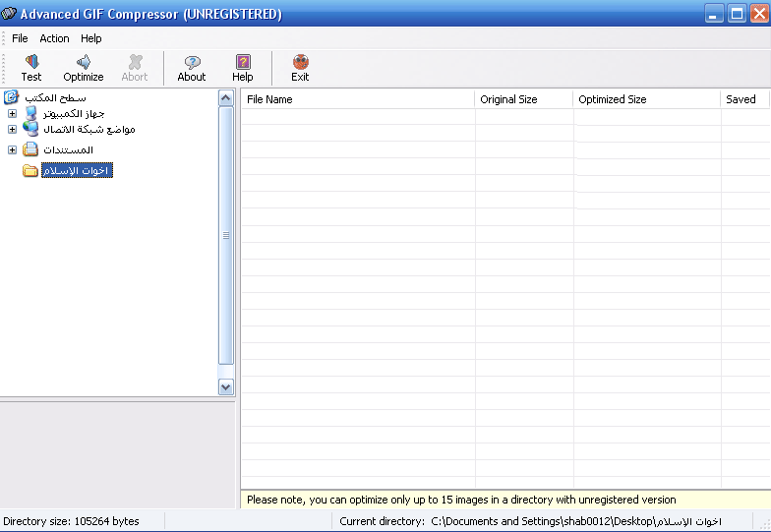Open the Help menu in menu bar

click(90, 38)
